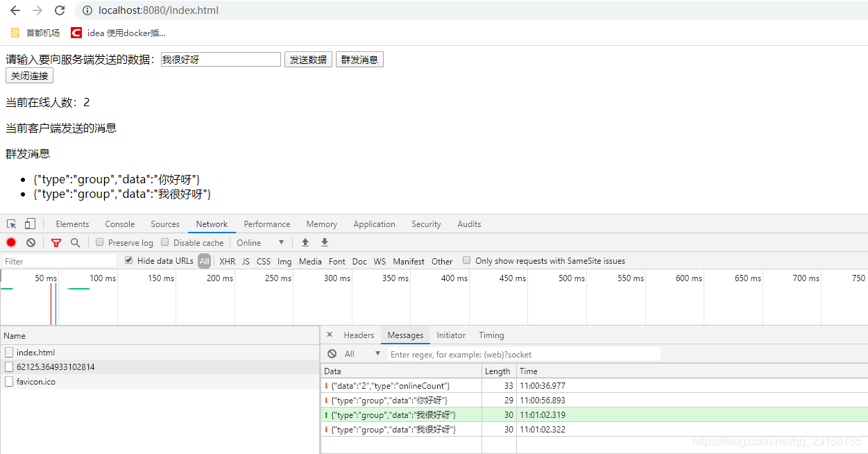Select the sent 我很好呀 message highlighted green
This screenshot has height=454, width=868.
(x=594, y=414)
